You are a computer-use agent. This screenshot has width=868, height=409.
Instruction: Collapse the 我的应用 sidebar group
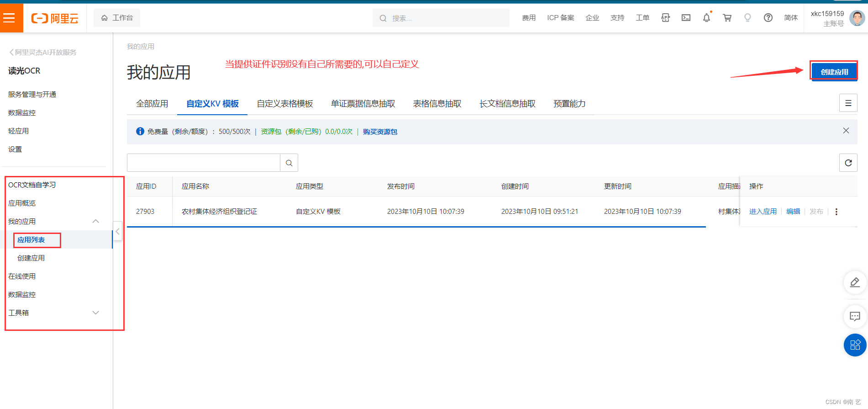pyautogui.click(x=95, y=221)
